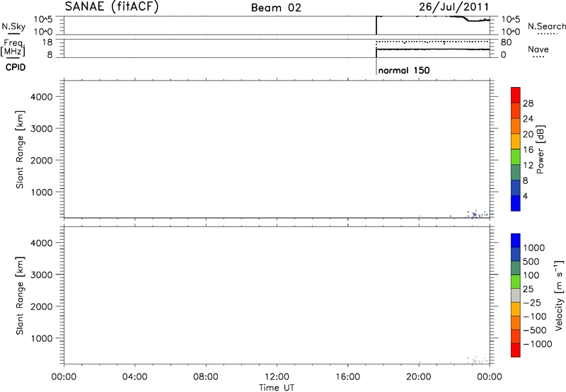Viewport: 566px width, 392px height.
Task: Click the bright blue bottom swatch of Power colorbar
Action: pos(516,203)
